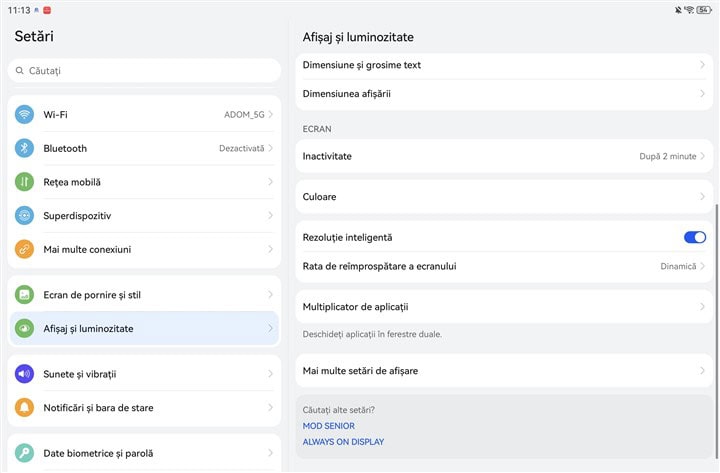Tap the red notification icon in status bar
The width and height of the screenshot is (720, 473).
click(x=47, y=10)
